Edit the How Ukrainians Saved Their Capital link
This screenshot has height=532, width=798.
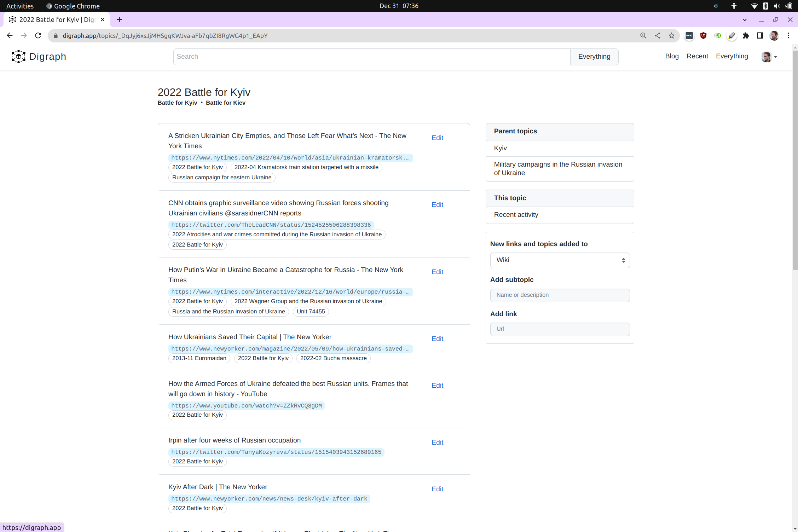[x=437, y=339]
